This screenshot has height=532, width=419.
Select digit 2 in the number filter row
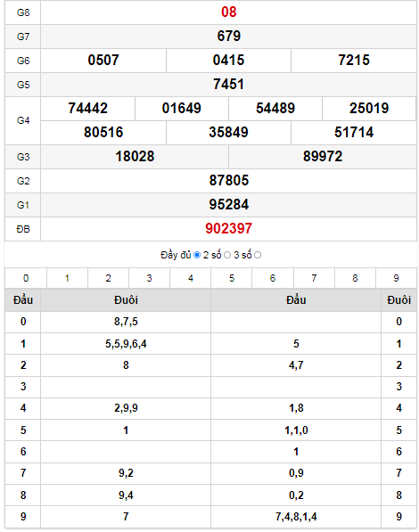pos(108,278)
